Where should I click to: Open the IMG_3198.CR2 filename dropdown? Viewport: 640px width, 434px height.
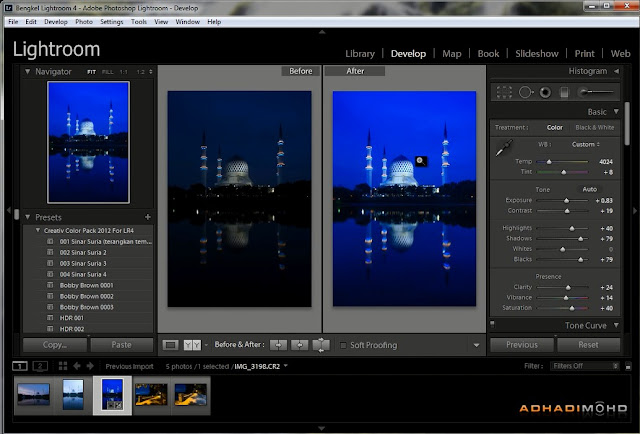coord(285,366)
